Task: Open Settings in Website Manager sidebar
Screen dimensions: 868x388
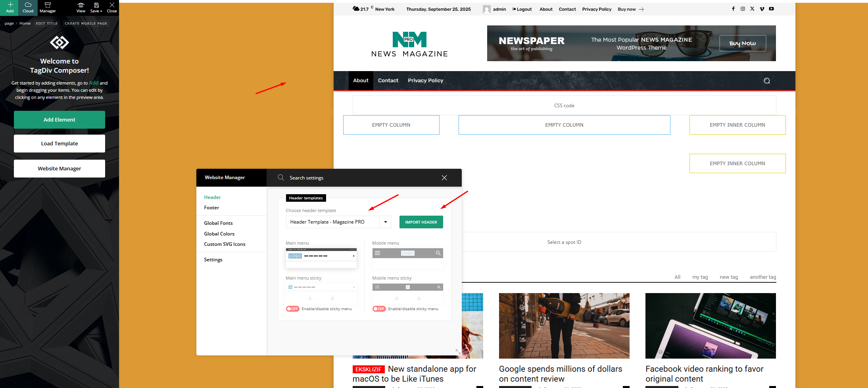Action: coord(213,260)
